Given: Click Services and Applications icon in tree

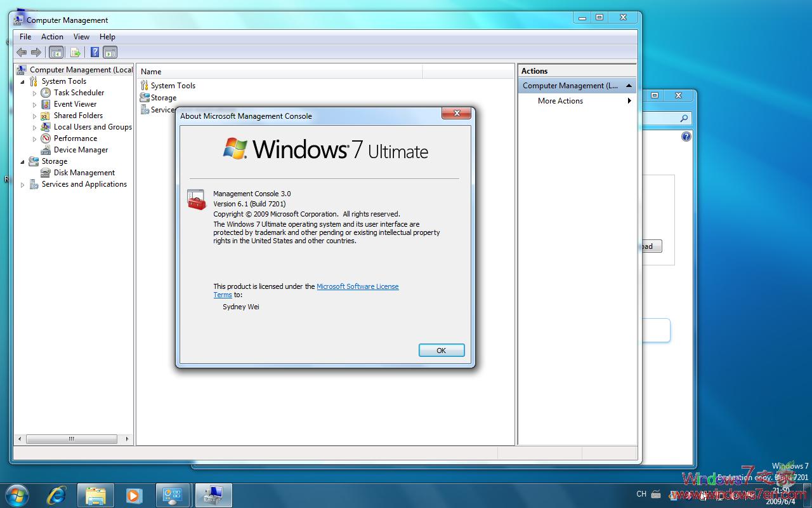Looking at the screenshot, I should click(34, 184).
